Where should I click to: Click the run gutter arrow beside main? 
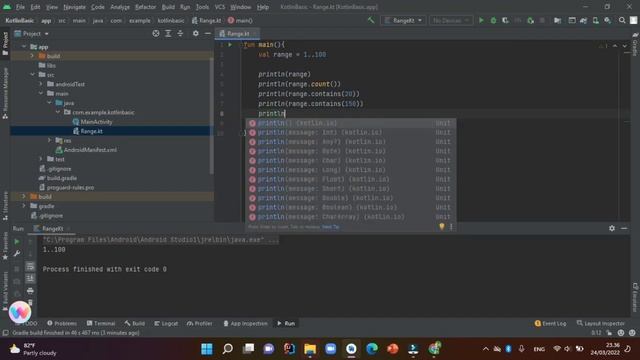230,44
